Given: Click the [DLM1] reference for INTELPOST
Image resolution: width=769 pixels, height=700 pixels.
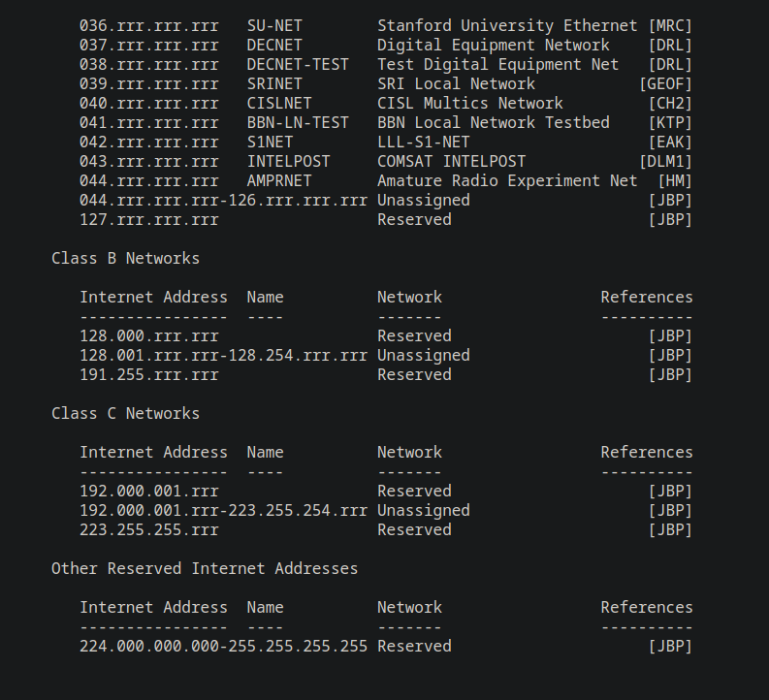Looking at the screenshot, I should coord(665,161).
